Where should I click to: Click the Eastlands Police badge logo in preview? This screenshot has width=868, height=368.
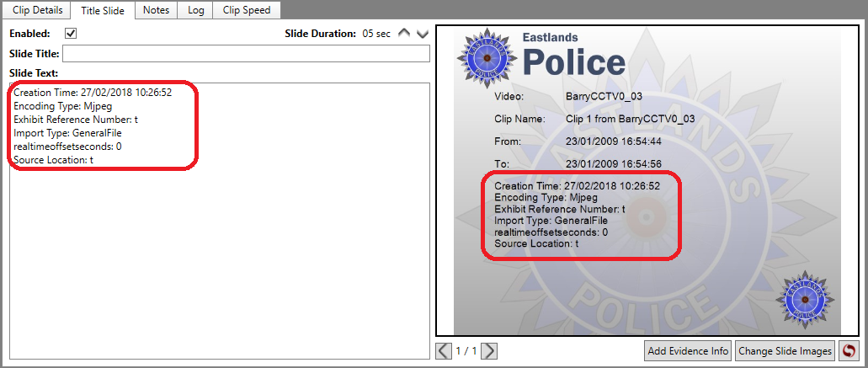tap(486, 59)
